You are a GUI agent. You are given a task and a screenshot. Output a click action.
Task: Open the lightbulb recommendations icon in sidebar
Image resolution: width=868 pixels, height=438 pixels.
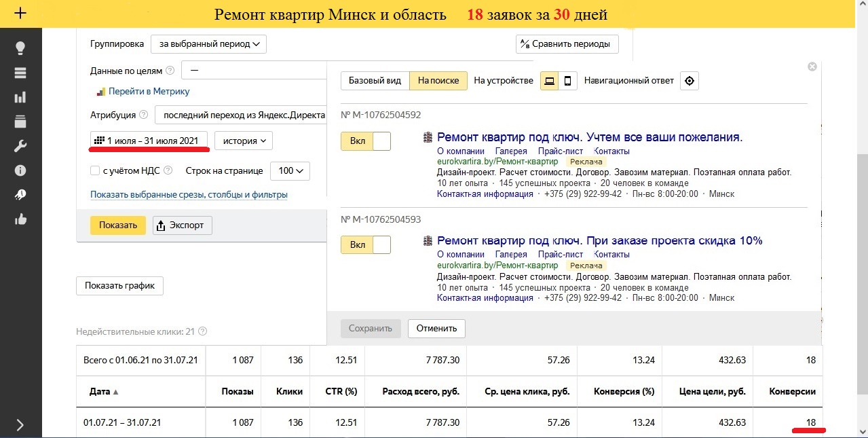(x=20, y=48)
